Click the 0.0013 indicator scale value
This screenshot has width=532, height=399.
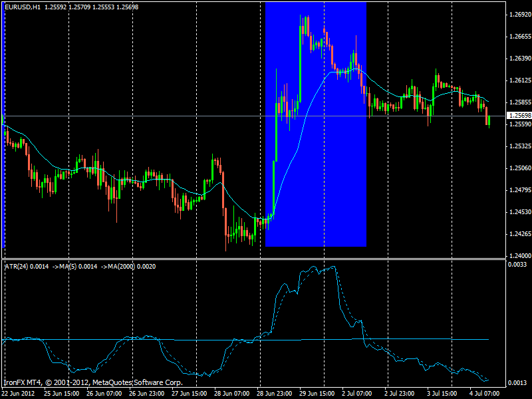(518, 384)
